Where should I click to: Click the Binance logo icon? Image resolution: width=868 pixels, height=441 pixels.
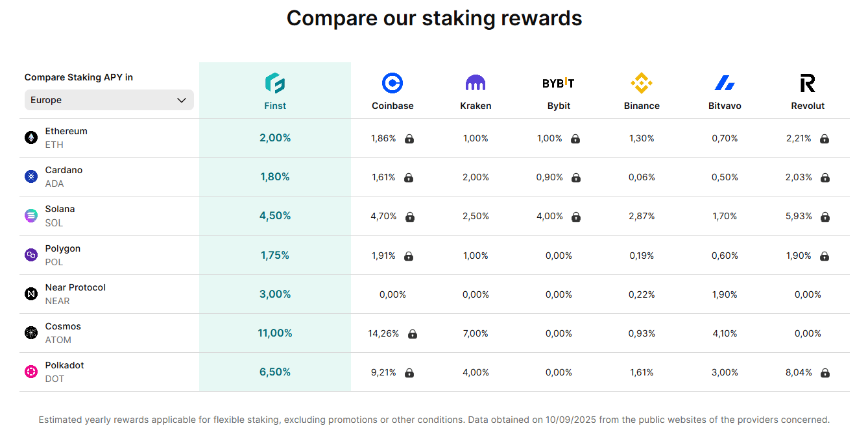(x=642, y=83)
